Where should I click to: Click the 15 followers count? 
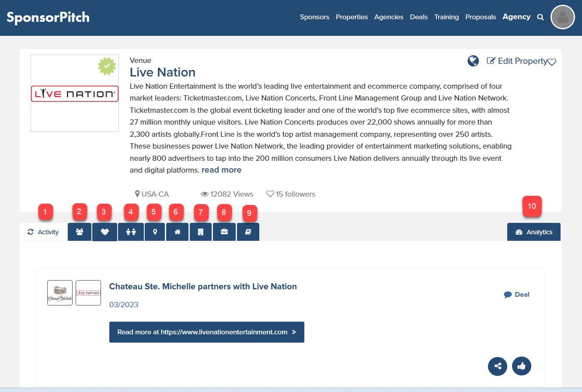coord(291,194)
